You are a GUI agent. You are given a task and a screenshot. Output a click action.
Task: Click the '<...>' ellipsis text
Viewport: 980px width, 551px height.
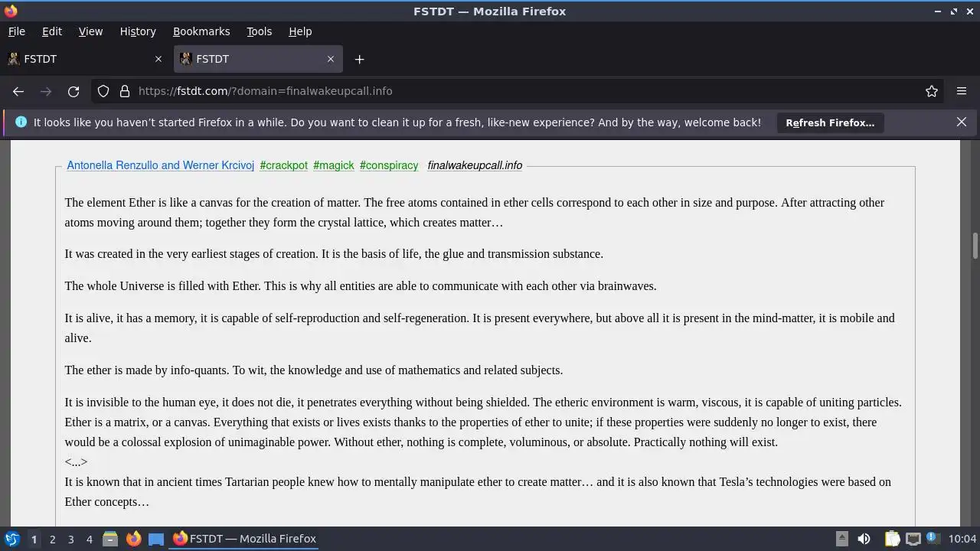[76, 461]
